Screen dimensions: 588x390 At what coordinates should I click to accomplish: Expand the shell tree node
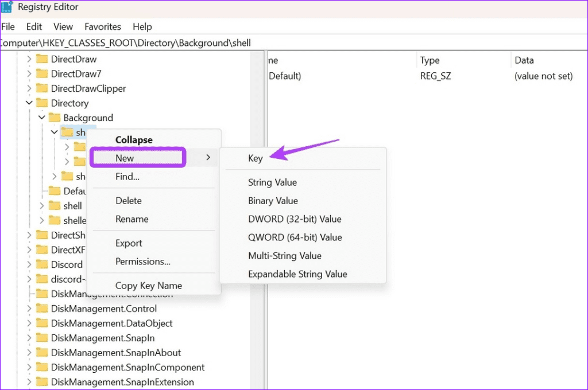pos(41,205)
